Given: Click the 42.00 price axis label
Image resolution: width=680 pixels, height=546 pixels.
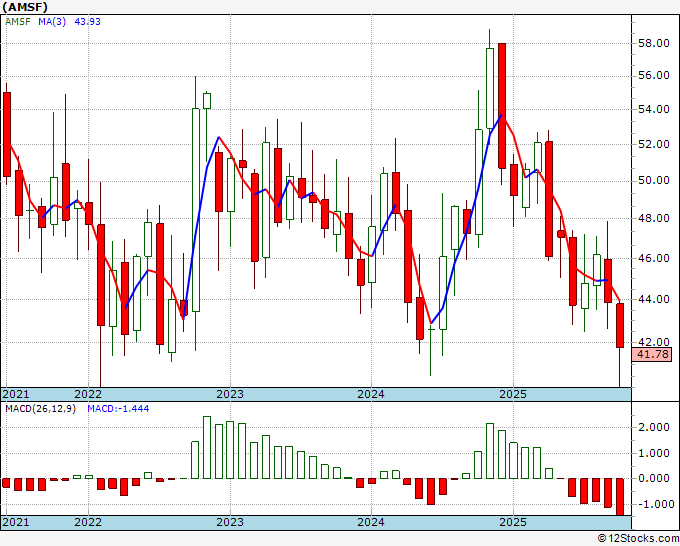Looking at the screenshot, I should pos(654,342).
